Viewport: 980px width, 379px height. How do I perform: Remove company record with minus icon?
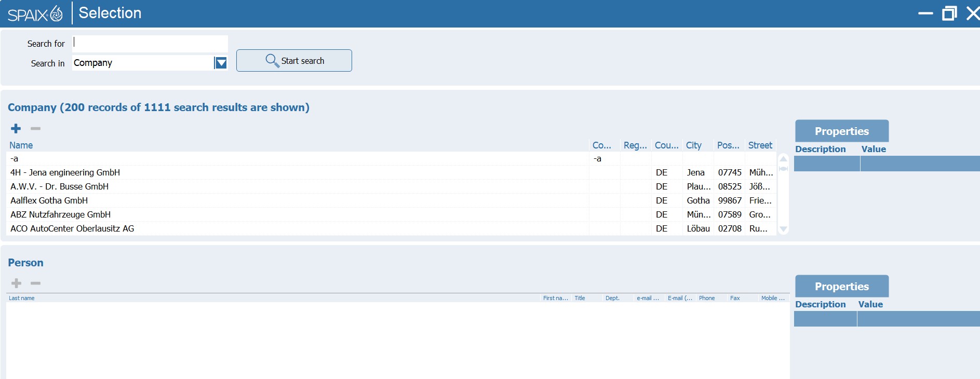[35, 128]
